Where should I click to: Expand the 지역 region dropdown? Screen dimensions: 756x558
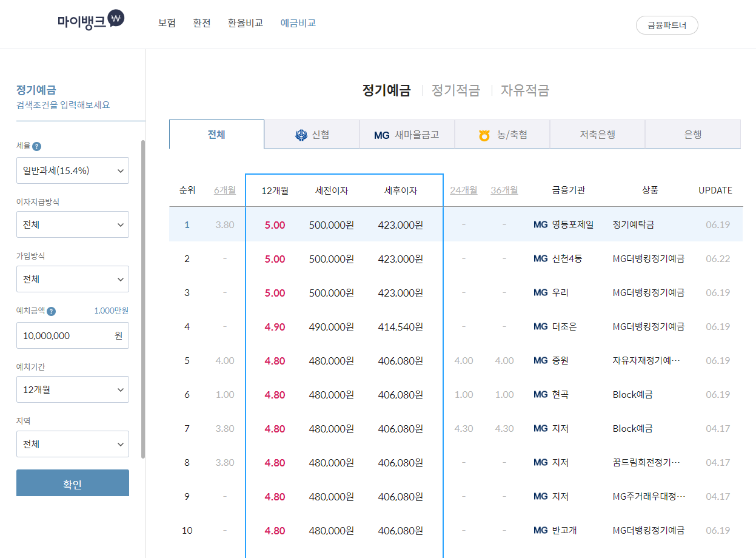coord(73,444)
